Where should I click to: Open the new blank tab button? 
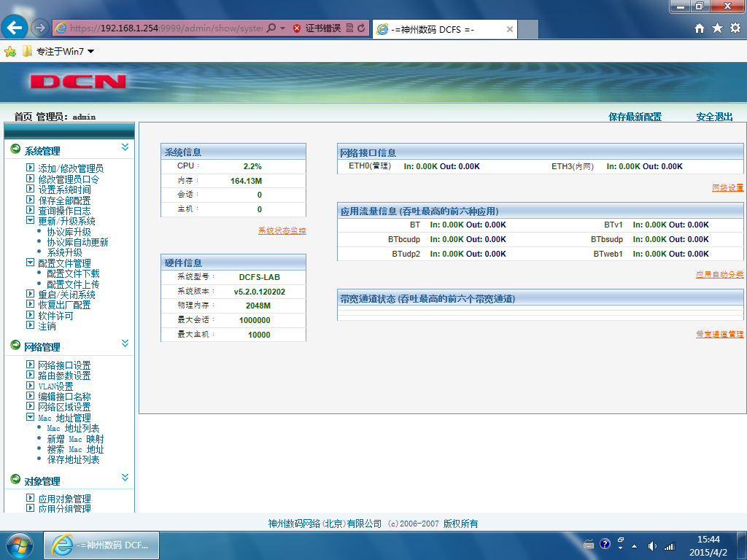pos(528,29)
